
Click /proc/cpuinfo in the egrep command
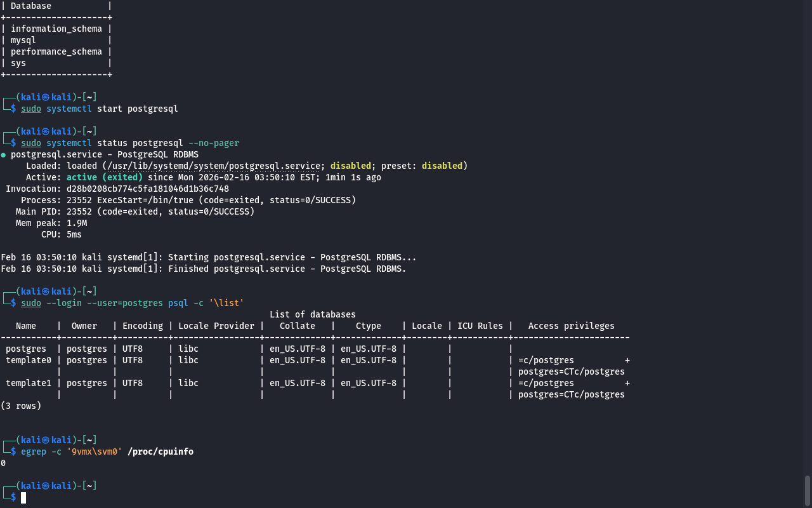(160, 451)
